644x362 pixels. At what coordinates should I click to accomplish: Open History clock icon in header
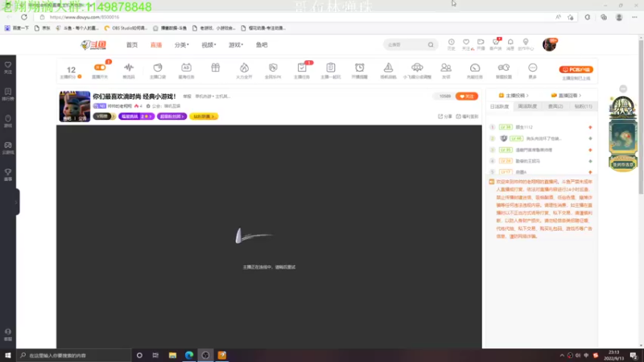click(x=452, y=43)
